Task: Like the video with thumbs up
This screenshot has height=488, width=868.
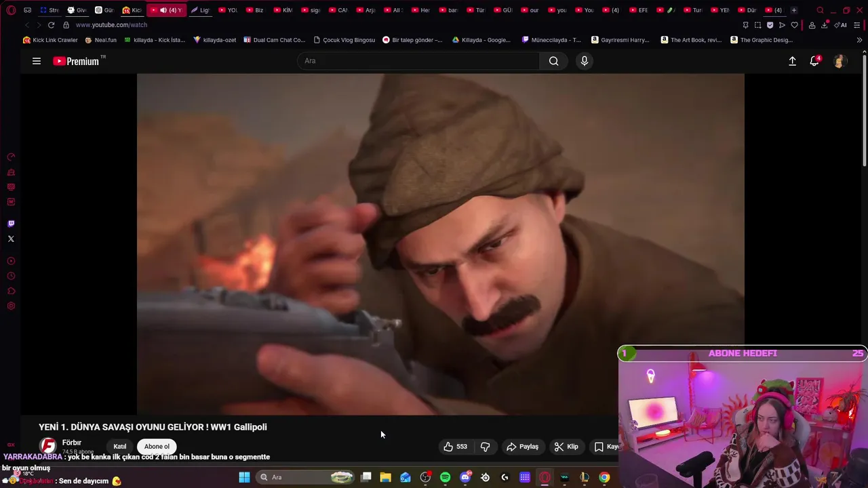Action: tap(455, 447)
